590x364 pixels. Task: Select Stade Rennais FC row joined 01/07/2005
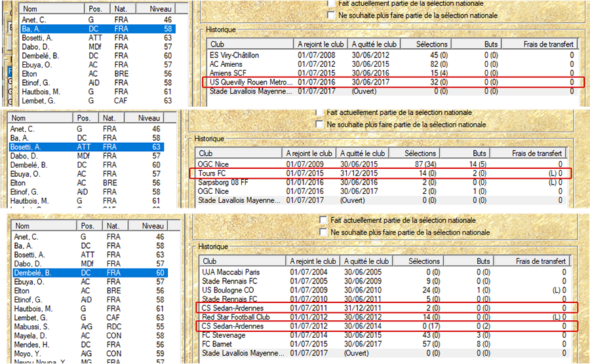pyautogui.click(x=383, y=281)
